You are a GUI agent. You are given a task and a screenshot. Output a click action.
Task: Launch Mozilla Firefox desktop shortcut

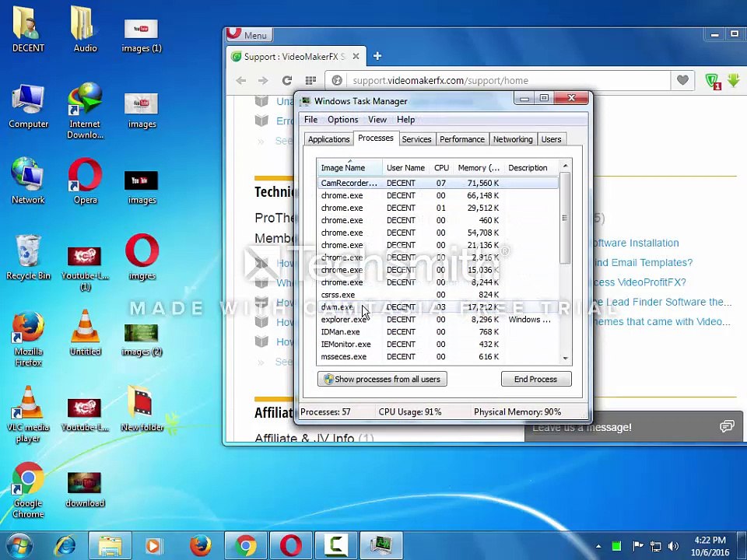(28, 339)
